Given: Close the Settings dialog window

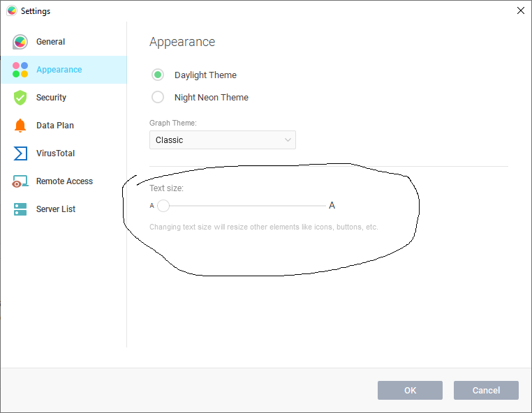Looking at the screenshot, I should click(520, 10).
